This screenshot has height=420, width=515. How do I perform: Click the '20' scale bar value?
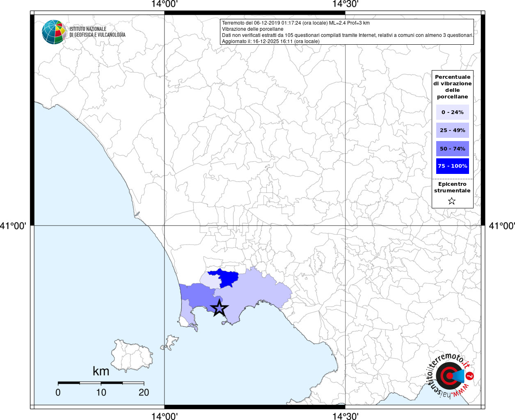tap(144, 393)
